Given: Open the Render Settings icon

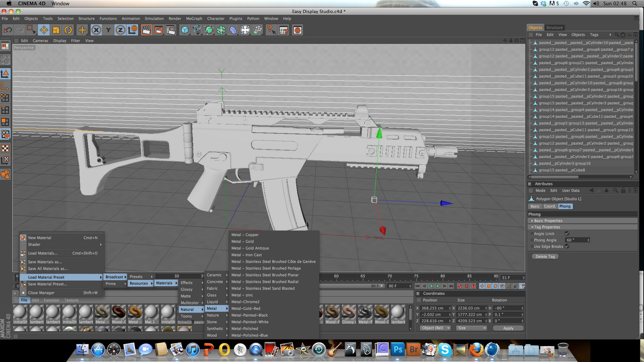Looking at the screenshot, I should coord(171,30).
